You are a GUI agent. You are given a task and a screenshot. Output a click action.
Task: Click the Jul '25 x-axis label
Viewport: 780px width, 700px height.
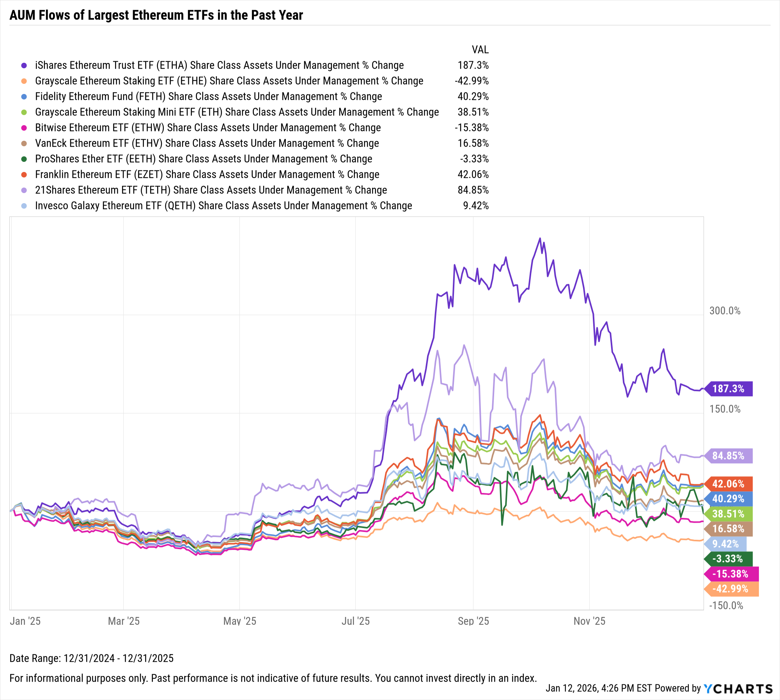[355, 621]
